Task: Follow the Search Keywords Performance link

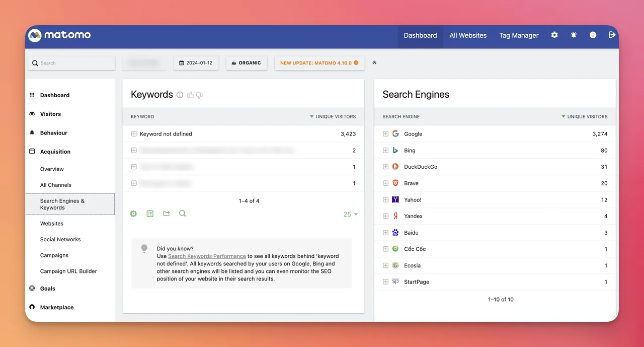Action: coord(207,256)
